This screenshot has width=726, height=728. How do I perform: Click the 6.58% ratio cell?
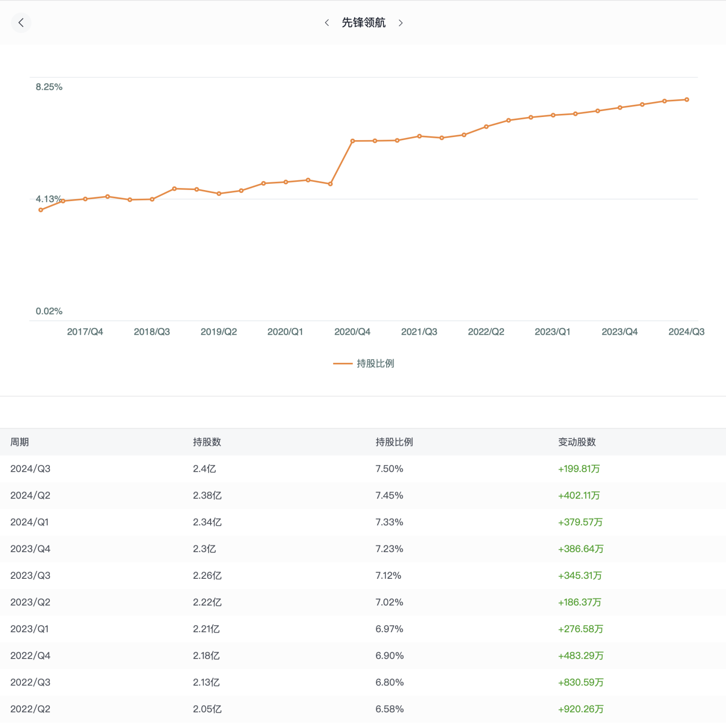tap(389, 709)
